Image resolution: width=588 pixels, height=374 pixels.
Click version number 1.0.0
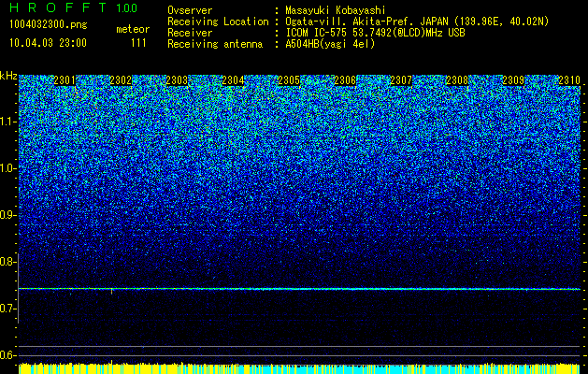pos(127,8)
